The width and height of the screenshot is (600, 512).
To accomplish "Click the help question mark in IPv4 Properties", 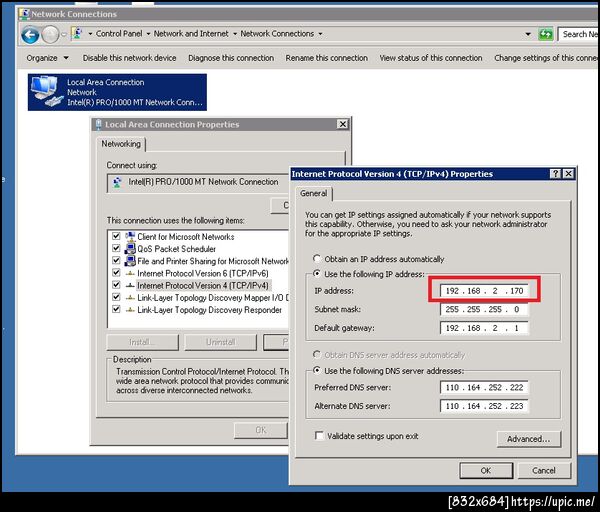I will (x=555, y=174).
